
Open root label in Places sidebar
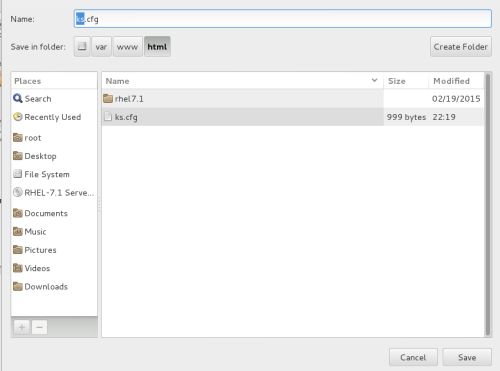tap(33, 138)
